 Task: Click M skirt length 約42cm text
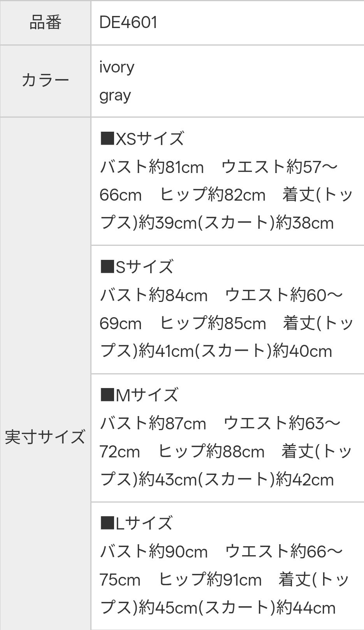click(305, 480)
